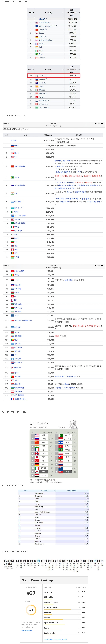Open the 오스트레일리아 link in area table
106x644 pixels.
[x=20, y=185]
